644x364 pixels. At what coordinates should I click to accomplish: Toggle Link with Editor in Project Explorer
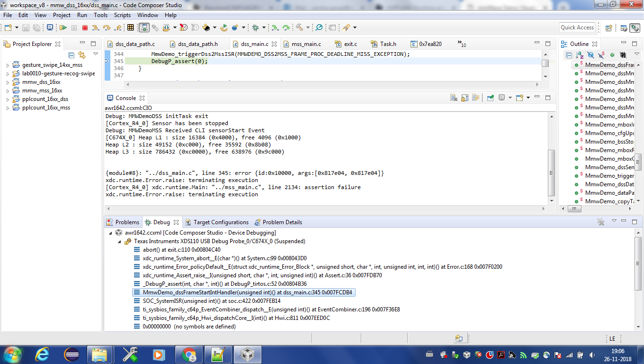click(x=82, y=55)
